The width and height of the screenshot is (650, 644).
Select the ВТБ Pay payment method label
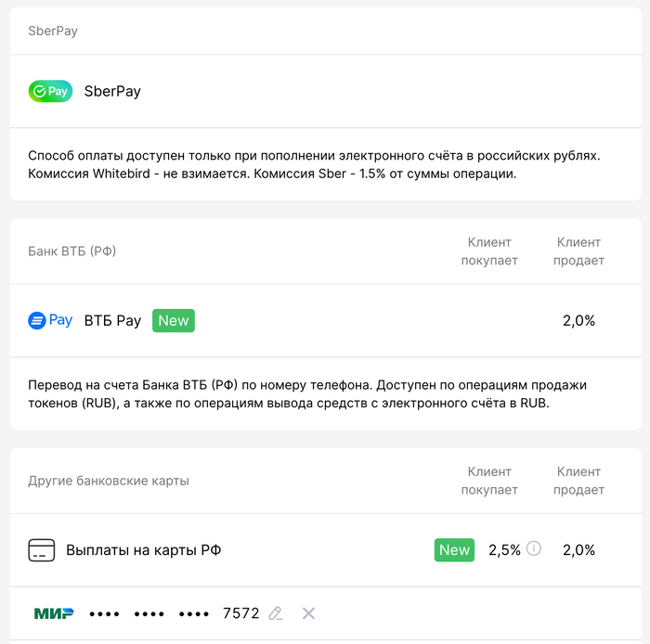coord(112,321)
